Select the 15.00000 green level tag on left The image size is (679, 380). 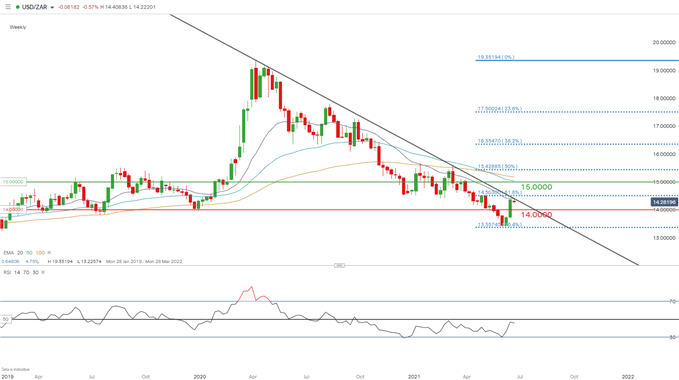click(x=13, y=182)
